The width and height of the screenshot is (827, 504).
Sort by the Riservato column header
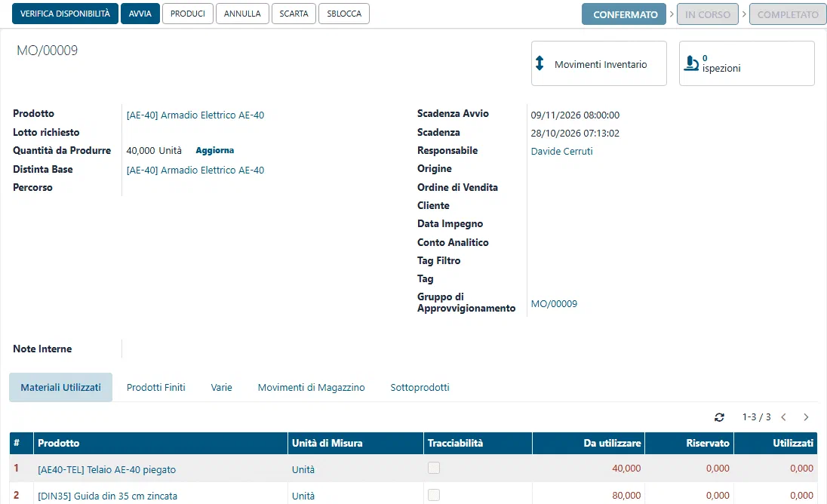[690, 444]
